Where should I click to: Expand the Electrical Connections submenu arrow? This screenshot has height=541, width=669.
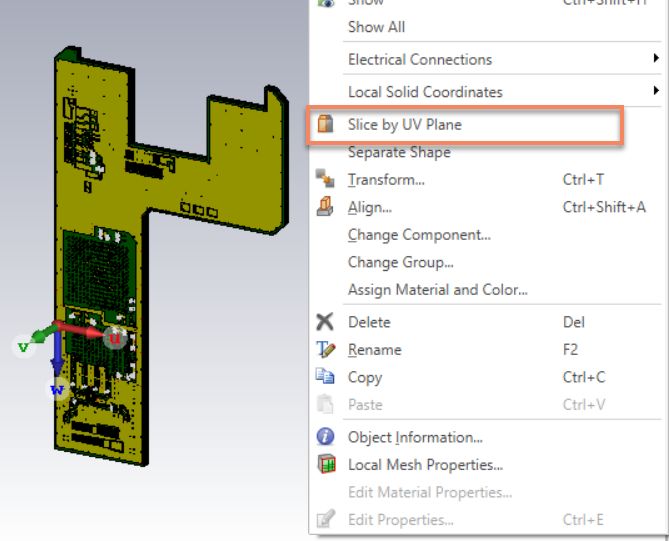click(x=656, y=58)
